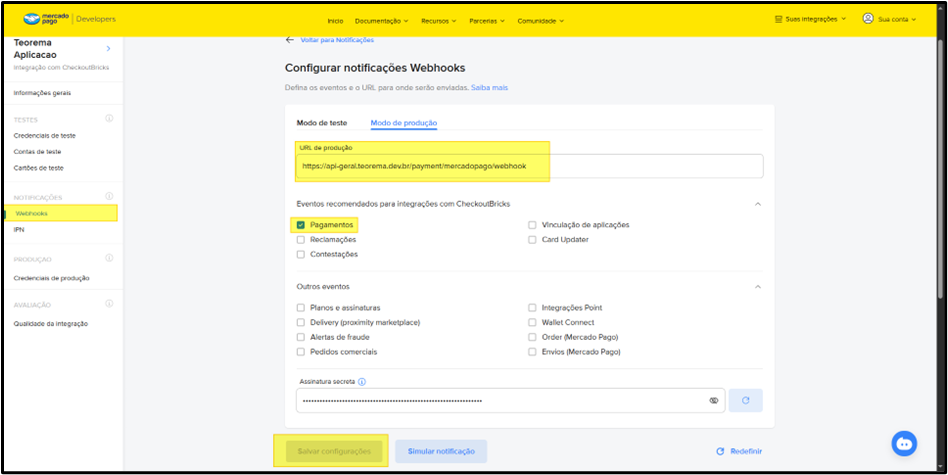Open Contas de teste
The width and height of the screenshot is (948, 475).
click(37, 152)
